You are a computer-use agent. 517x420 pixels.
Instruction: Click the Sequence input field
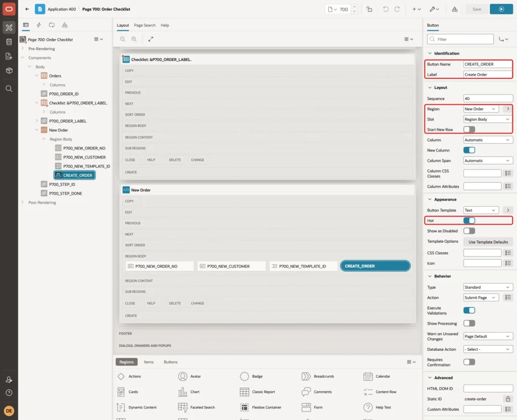click(x=488, y=98)
